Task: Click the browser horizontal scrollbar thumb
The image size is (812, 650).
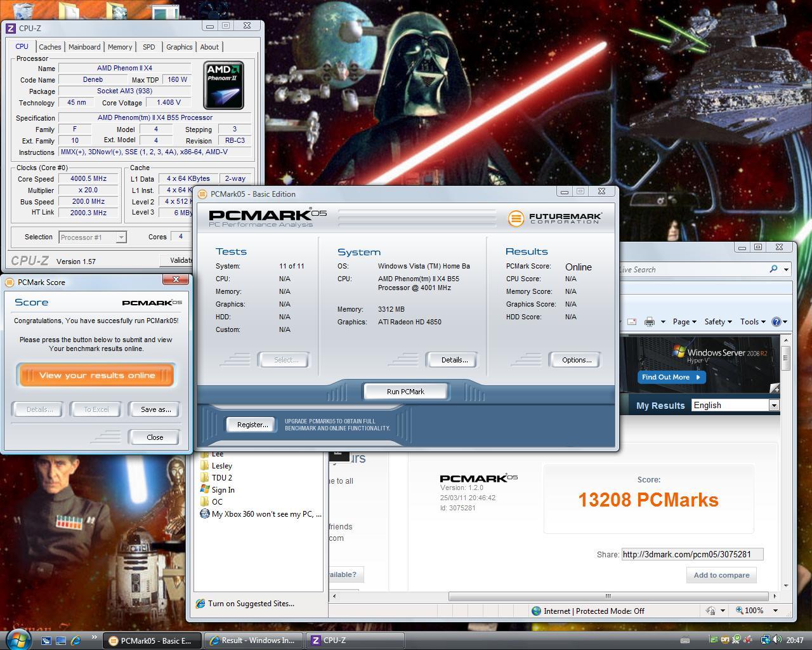Action: click(x=608, y=596)
